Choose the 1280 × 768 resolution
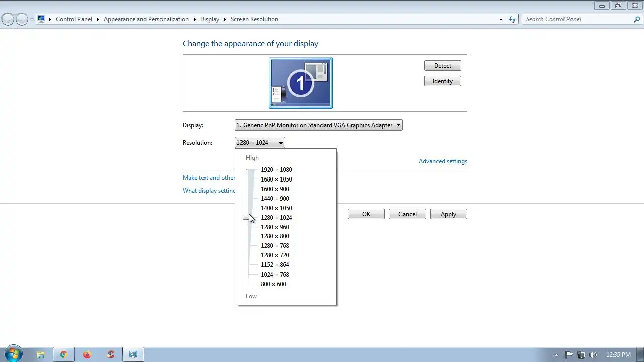 click(x=275, y=246)
